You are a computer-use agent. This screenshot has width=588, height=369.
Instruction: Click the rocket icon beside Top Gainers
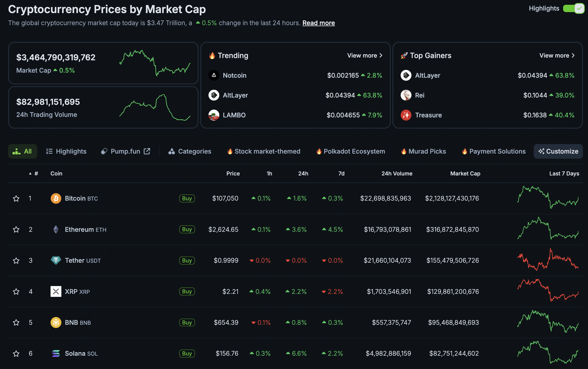tap(404, 56)
